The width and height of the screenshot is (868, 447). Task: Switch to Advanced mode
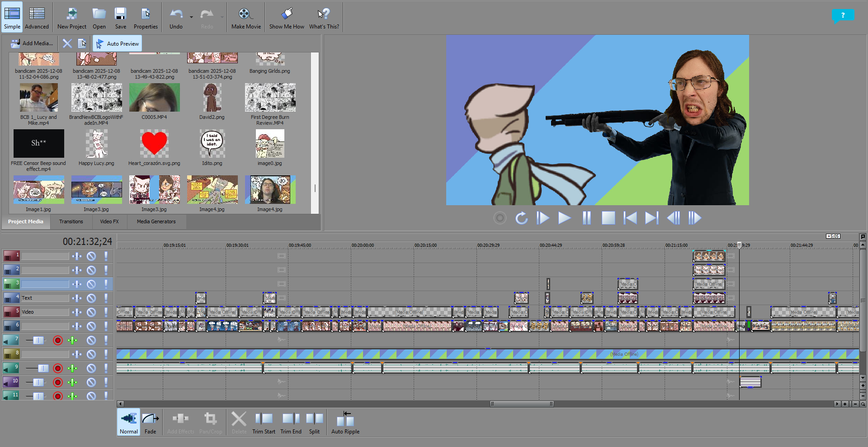(x=37, y=18)
